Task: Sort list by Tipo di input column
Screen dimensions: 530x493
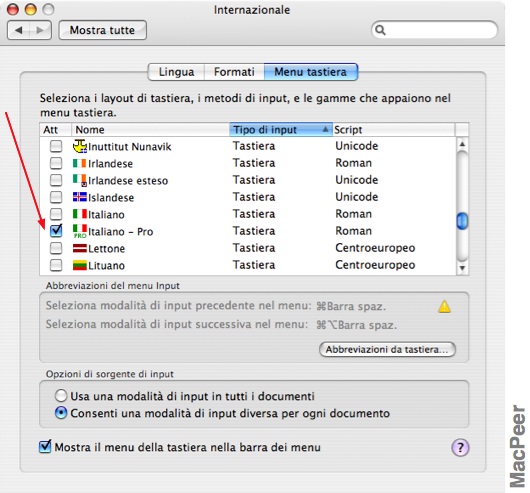Action: pos(281,130)
